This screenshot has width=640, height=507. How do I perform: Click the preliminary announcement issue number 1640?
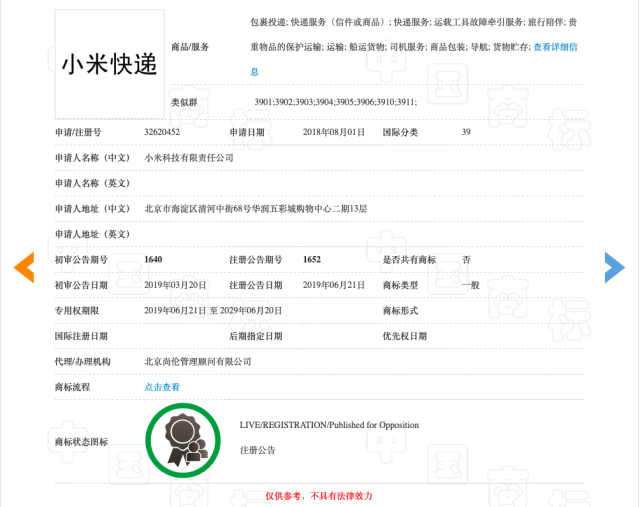pyautogui.click(x=153, y=260)
